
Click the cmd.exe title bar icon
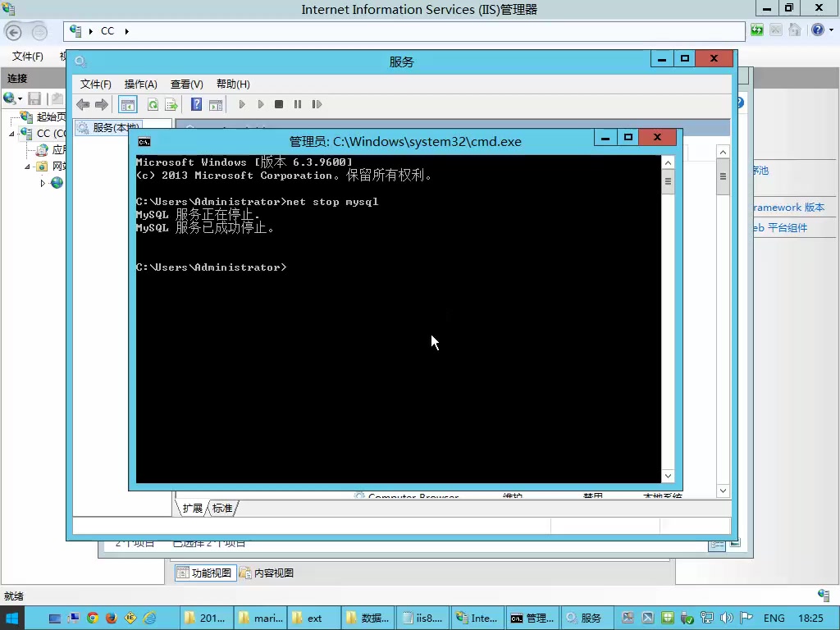click(x=144, y=141)
